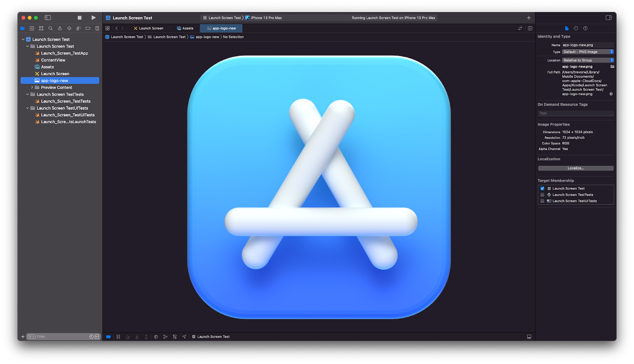This screenshot has height=364, width=634.
Task: Click the Localize... button
Action: (575, 168)
